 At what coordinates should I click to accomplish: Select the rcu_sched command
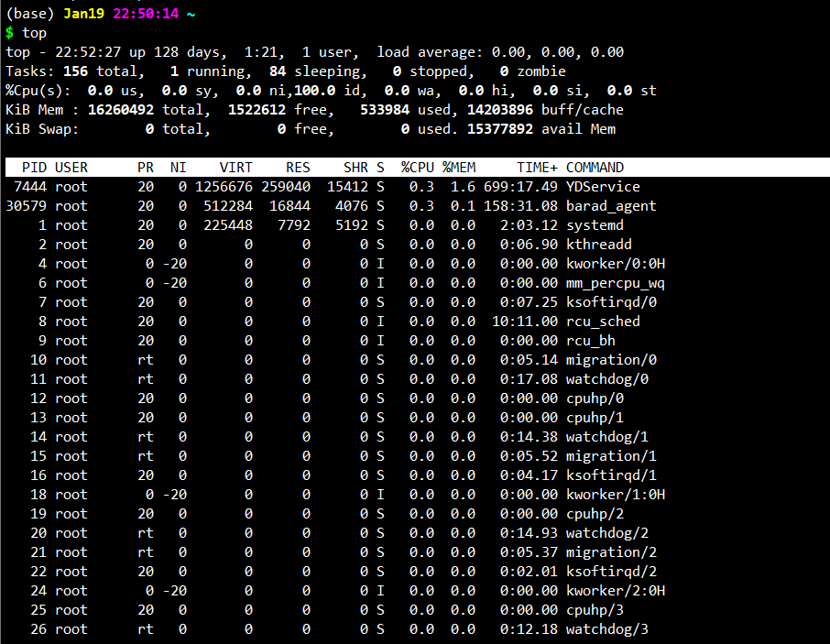pyautogui.click(x=603, y=322)
